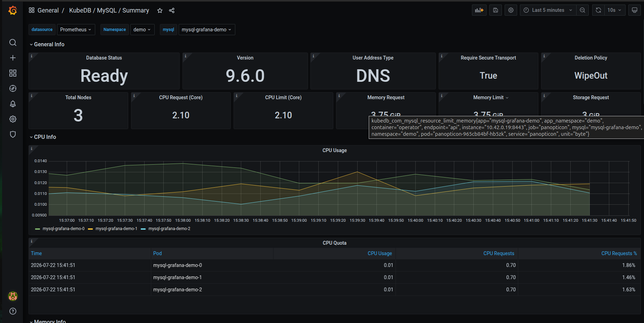The image size is (644, 323).
Task: Open the user avatar profile
Action: pos(13,296)
